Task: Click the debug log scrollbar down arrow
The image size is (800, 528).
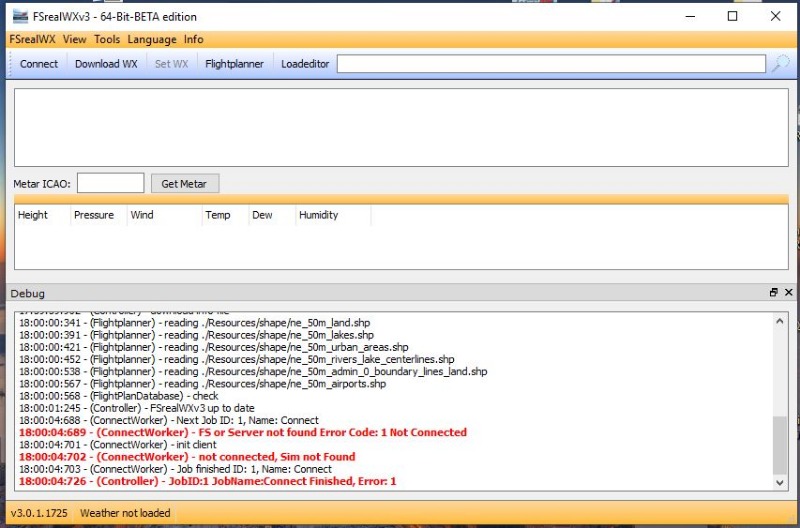Action: tap(780, 482)
